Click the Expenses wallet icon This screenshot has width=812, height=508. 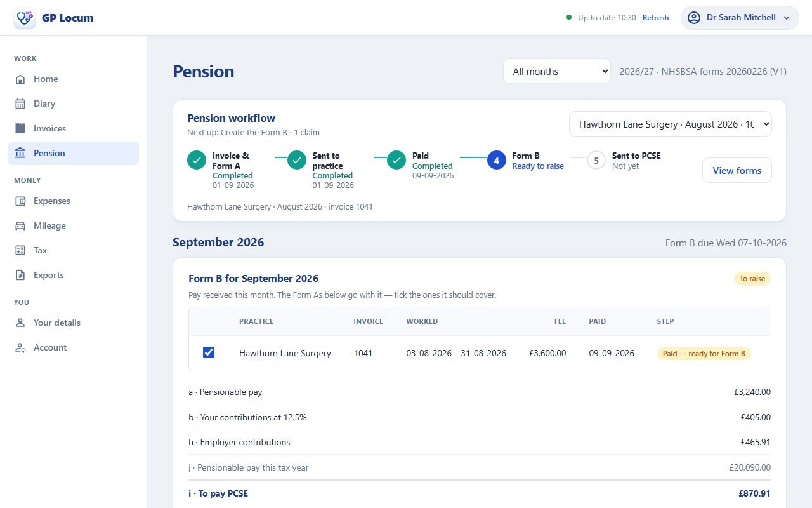point(20,201)
